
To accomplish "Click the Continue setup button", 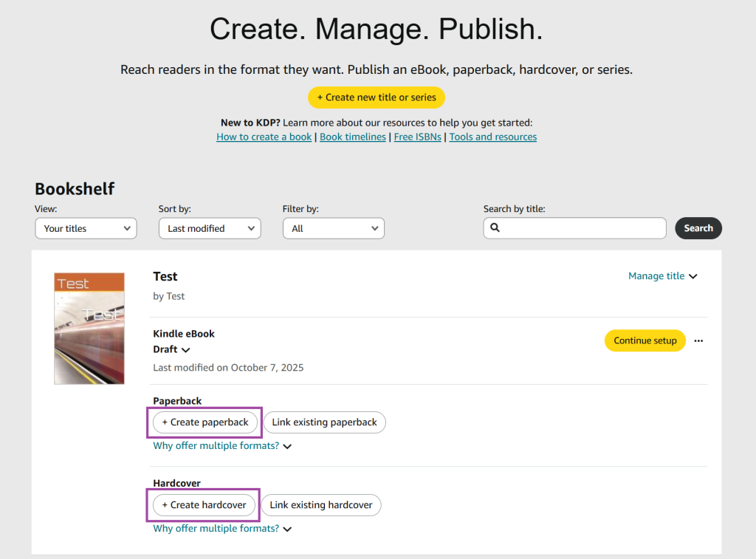I will [x=645, y=340].
